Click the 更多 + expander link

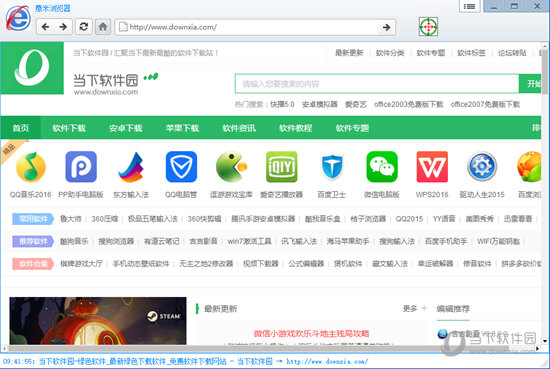pyautogui.click(x=415, y=309)
